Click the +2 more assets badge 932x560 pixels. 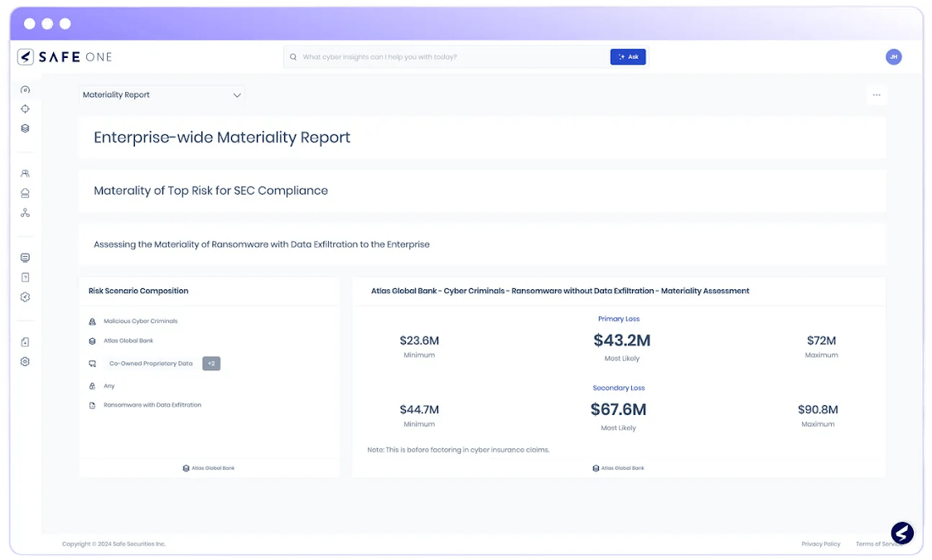[211, 363]
